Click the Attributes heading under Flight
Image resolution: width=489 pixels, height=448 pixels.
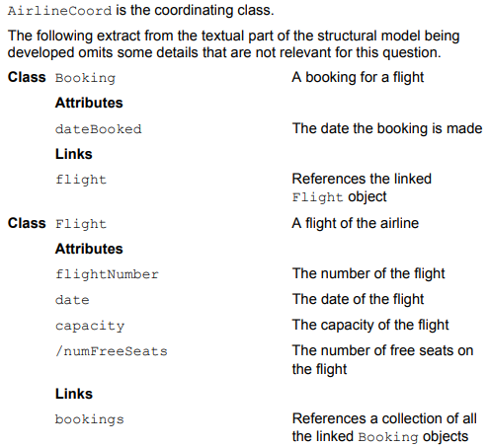[89, 249]
